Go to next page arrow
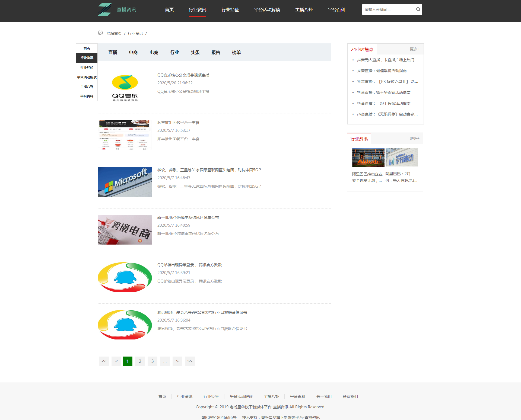This screenshot has height=420, width=521. click(x=177, y=361)
